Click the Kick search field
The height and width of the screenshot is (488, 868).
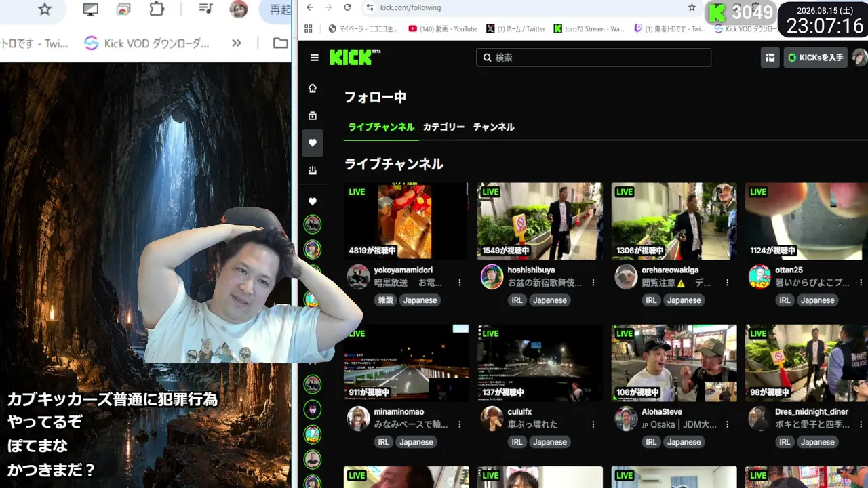point(593,58)
